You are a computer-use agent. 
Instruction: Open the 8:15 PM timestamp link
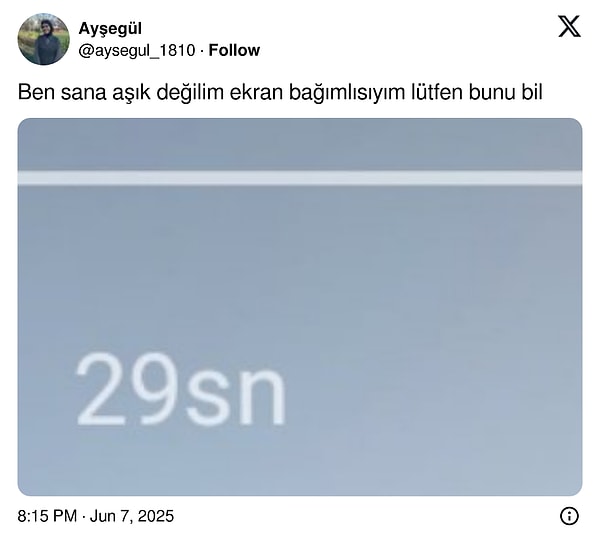[x=47, y=516]
